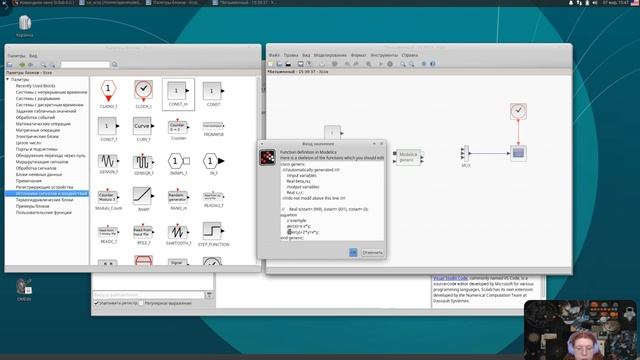This screenshot has height=360, width=640.
Task: Open the Моделирование menu in Xcos
Action: (x=330, y=55)
